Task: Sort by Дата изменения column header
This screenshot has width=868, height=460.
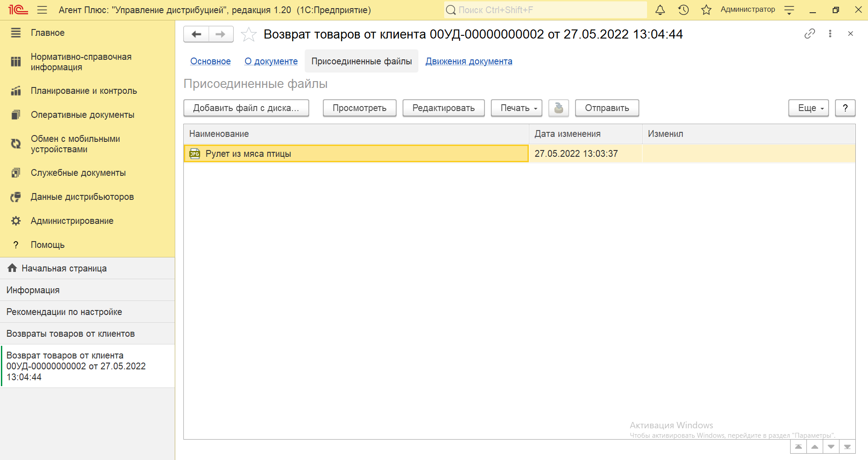Action: click(585, 134)
